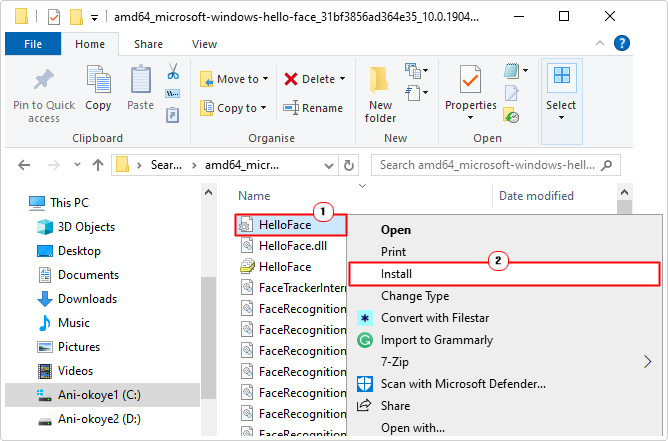The image size is (668, 441).
Task: Choose Install in the context menu
Action: [505, 274]
